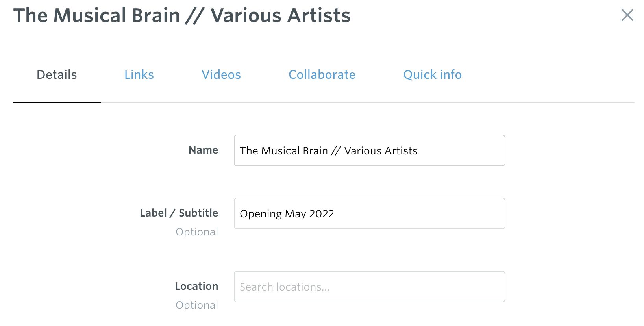The width and height of the screenshot is (644, 326).
Task: Click the Location field label
Action: (196, 286)
